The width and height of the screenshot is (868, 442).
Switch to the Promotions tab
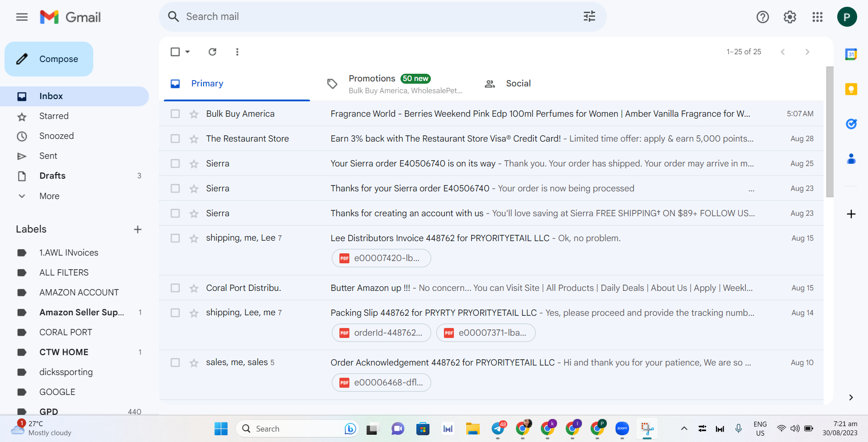394,84
